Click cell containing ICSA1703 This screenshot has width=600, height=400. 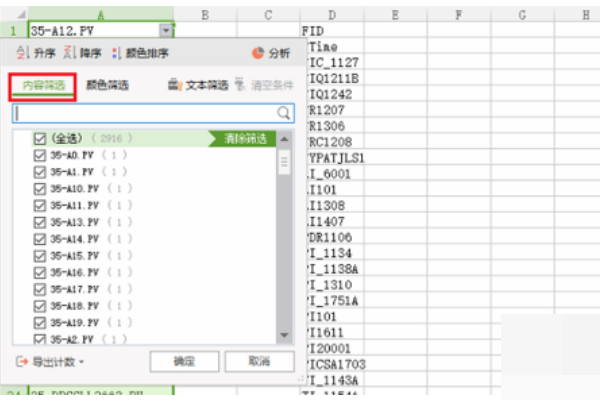pos(336,364)
